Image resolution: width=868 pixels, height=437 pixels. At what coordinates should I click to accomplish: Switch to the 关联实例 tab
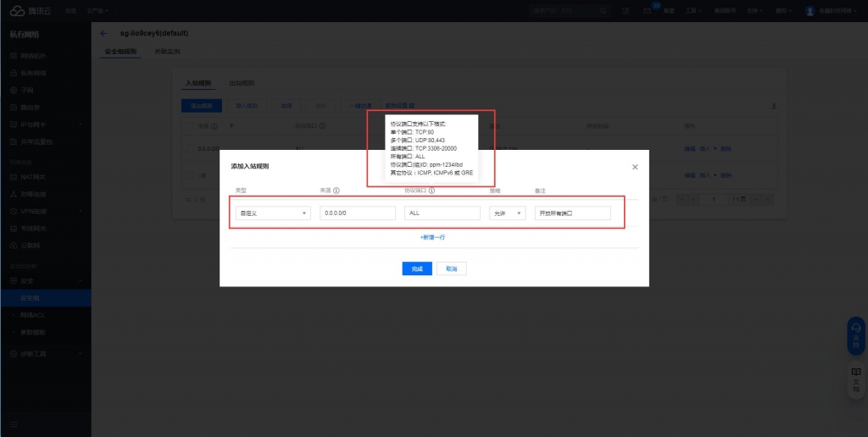(x=167, y=52)
